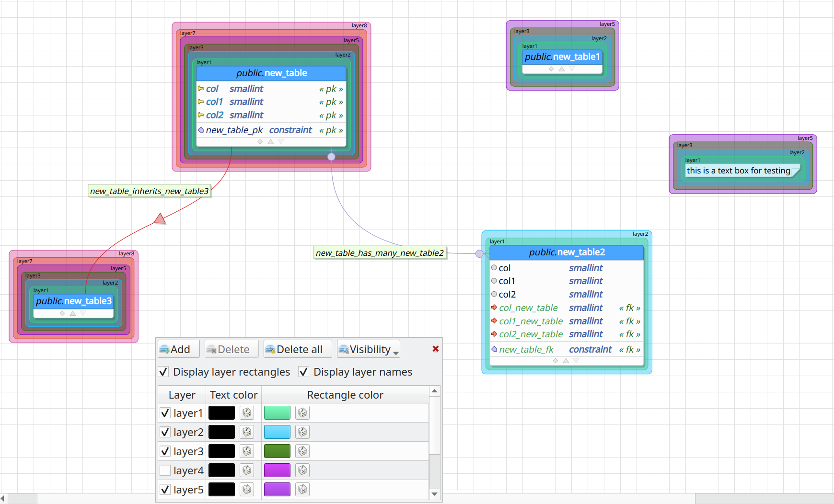Click the pencil-layers Delete all icon
This screenshot has height=504, width=834.
pos(270,349)
